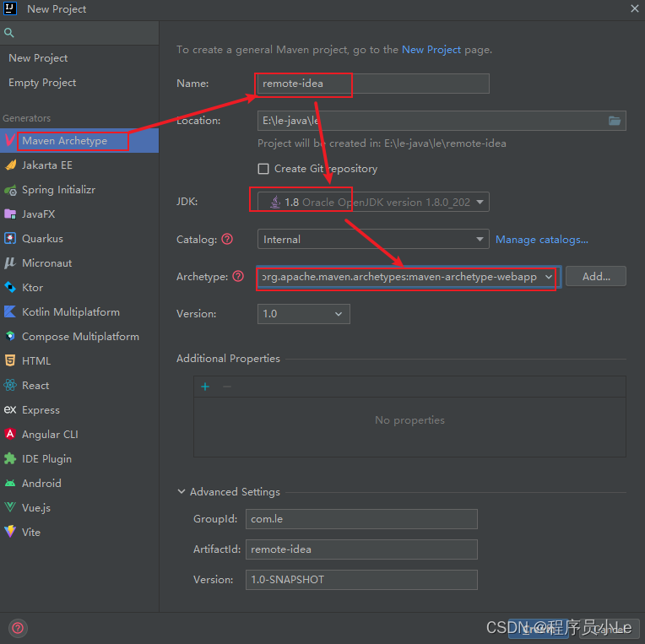This screenshot has width=645, height=644.
Task: Click the Express ex icon
Action: point(10,410)
